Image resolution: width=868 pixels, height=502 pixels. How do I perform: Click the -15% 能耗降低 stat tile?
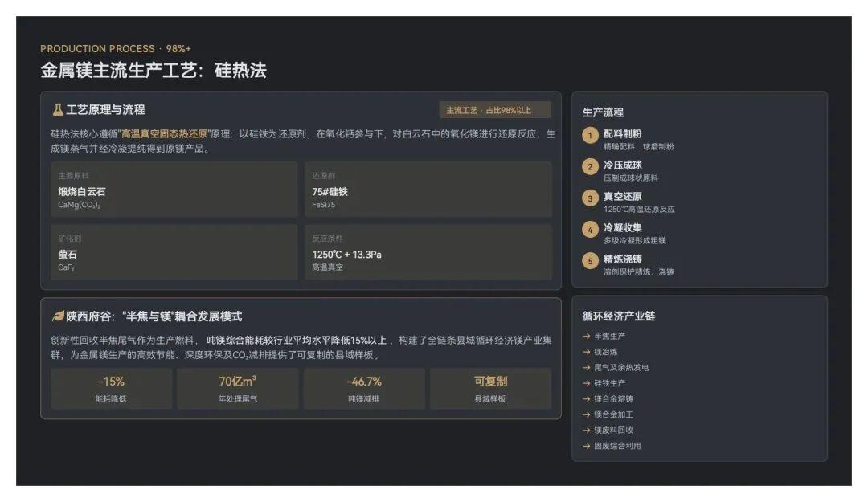click(x=111, y=389)
